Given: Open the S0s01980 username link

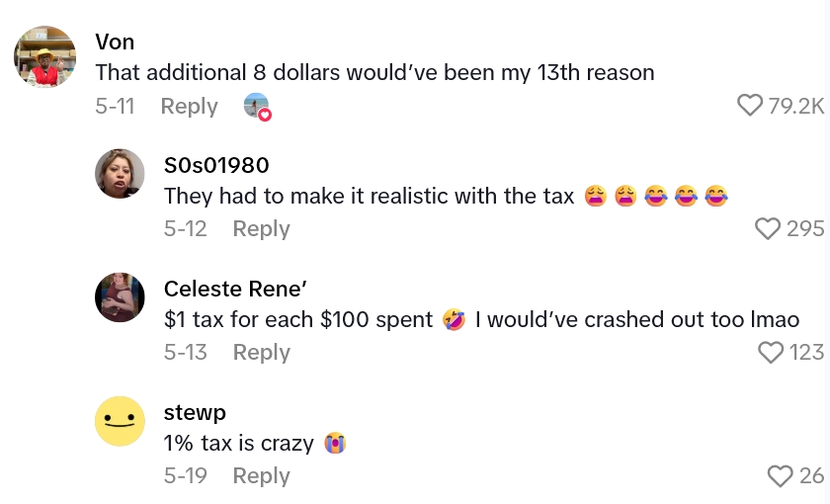Looking at the screenshot, I should pyautogui.click(x=216, y=165).
